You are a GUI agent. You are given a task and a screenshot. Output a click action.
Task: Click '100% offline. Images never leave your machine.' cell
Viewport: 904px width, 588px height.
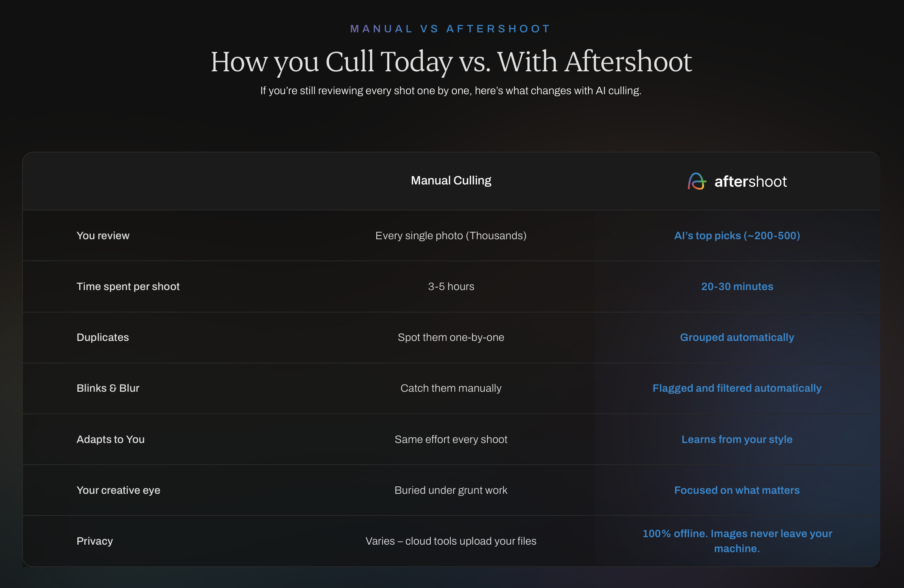tap(737, 541)
